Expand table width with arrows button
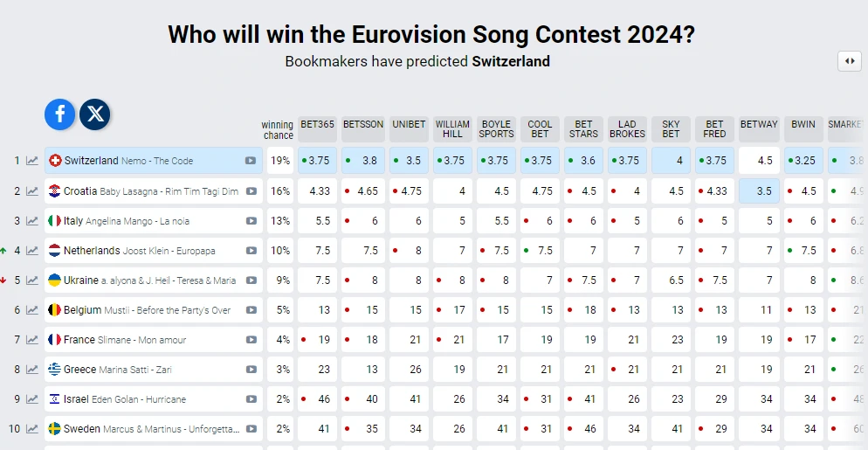 [850, 61]
